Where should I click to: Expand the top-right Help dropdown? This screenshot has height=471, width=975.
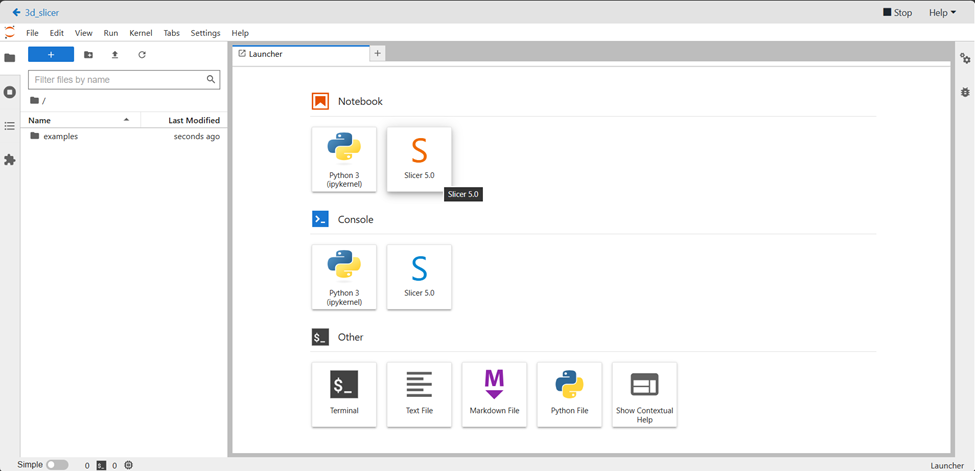click(x=942, y=12)
